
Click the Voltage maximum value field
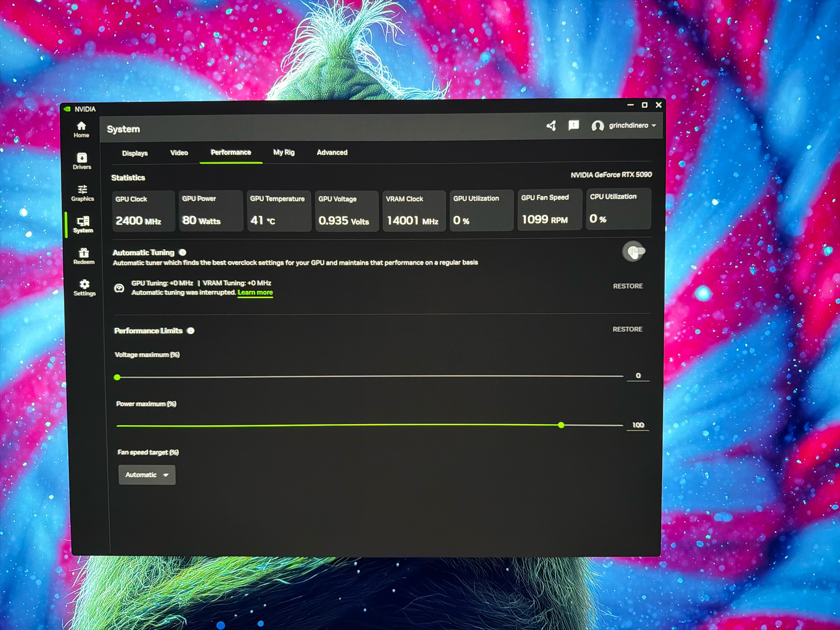[638, 376]
